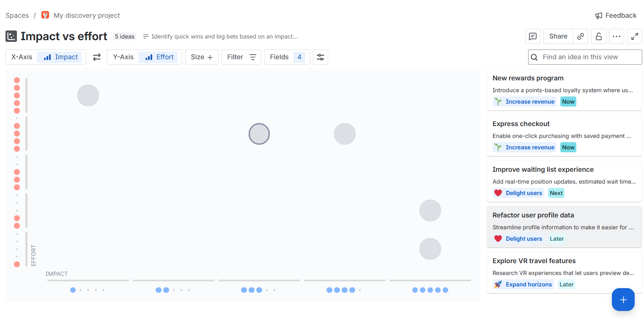Enter fullscreen using the expand icon
The height and width of the screenshot is (319, 644).
coord(634,36)
